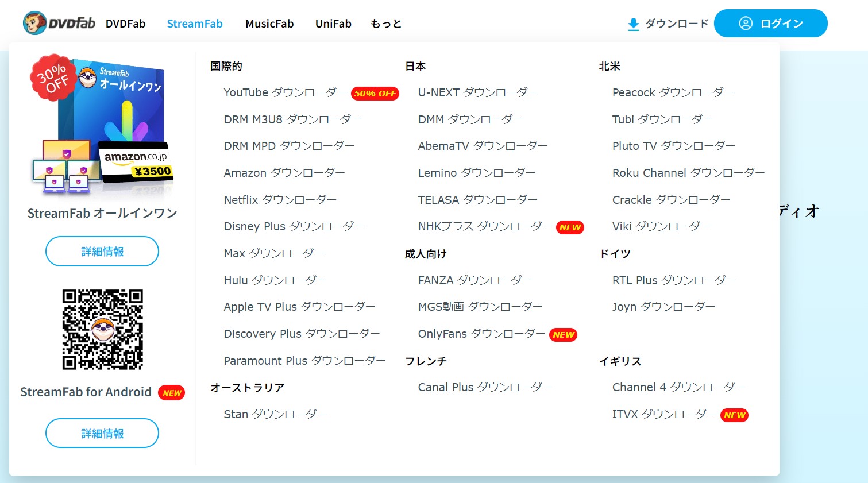Click the StreamFab オールインワン title
The width and height of the screenshot is (868, 483).
point(102,213)
